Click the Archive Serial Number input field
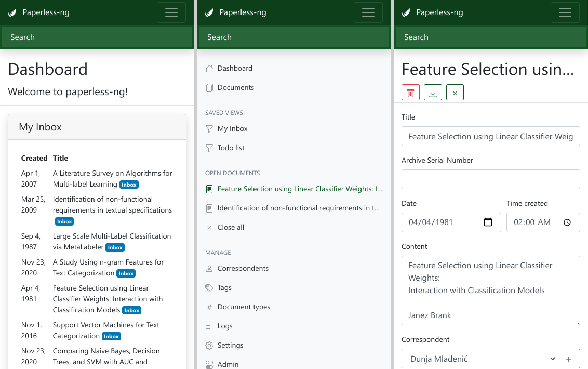 490,179
